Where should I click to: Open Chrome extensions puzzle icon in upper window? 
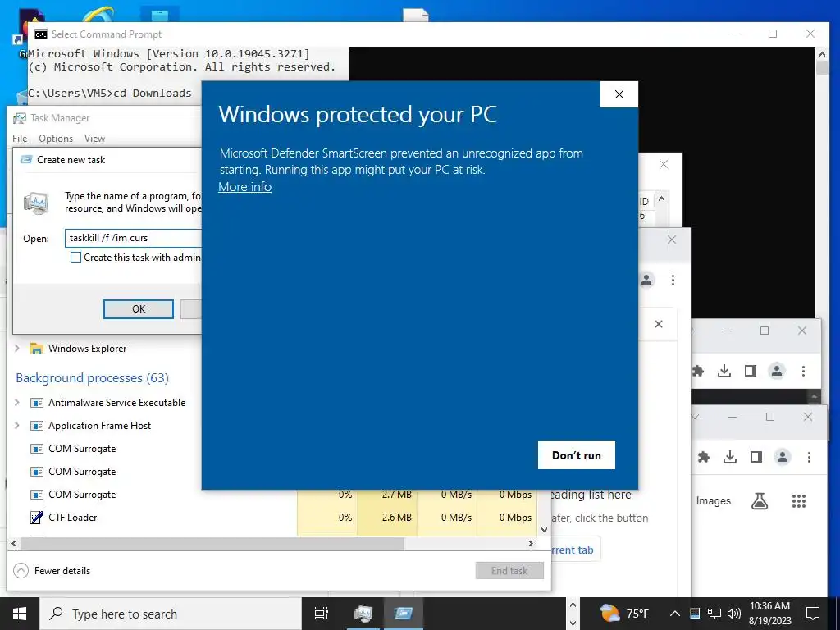tap(698, 371)
